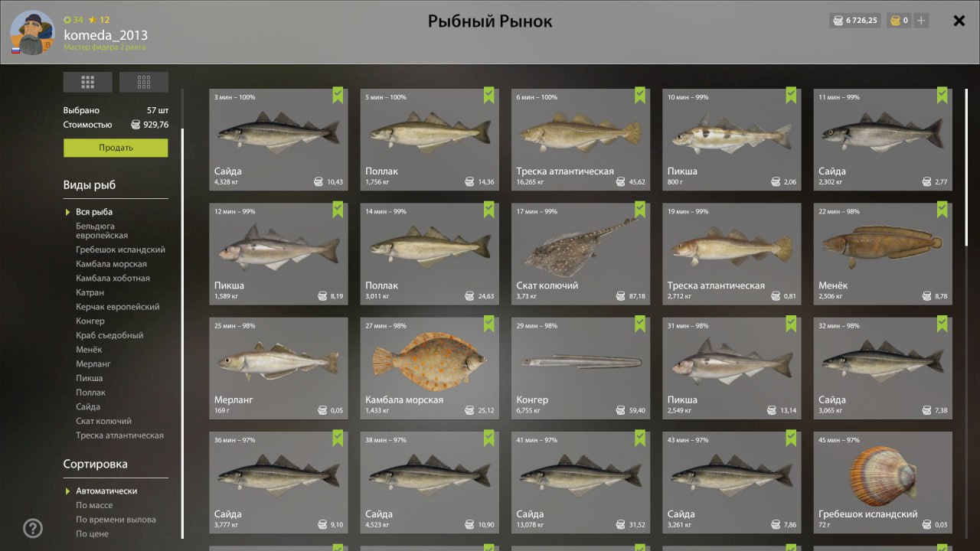The image size is (980, 551).
Task: Uncheck the Скат колючий fish card
Action: click(x=640, y=210)
